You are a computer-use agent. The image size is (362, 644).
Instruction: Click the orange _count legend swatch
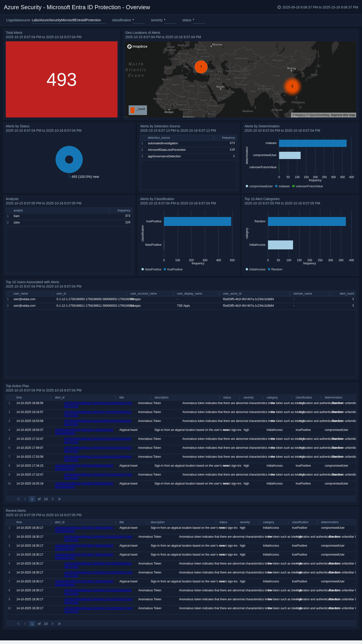click(132, 110)
